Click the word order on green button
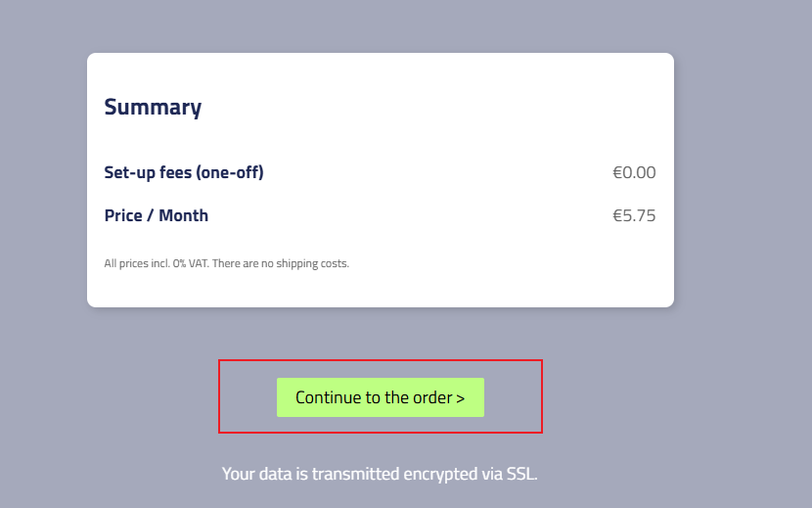This screenshot has width=812, height=508. (x=432, y=397)
